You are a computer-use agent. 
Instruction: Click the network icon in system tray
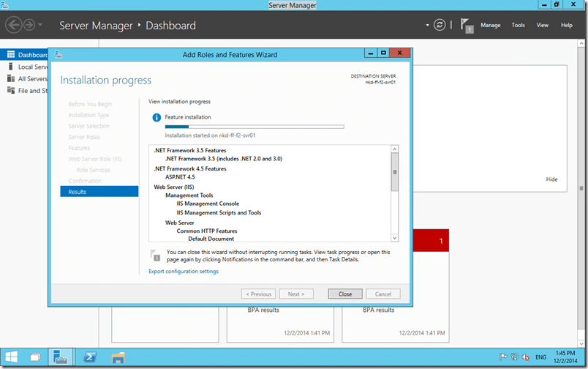tap(515, 357)
